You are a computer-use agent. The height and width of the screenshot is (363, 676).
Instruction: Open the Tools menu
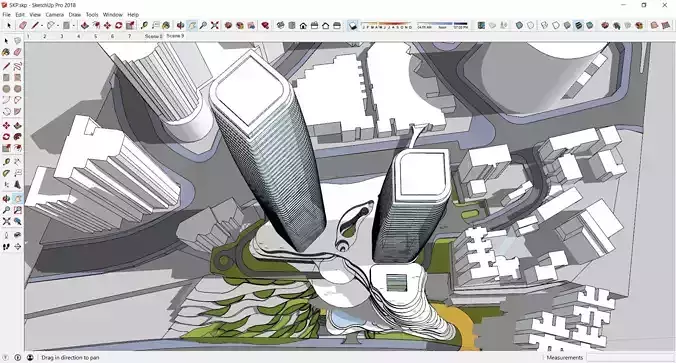92,15
